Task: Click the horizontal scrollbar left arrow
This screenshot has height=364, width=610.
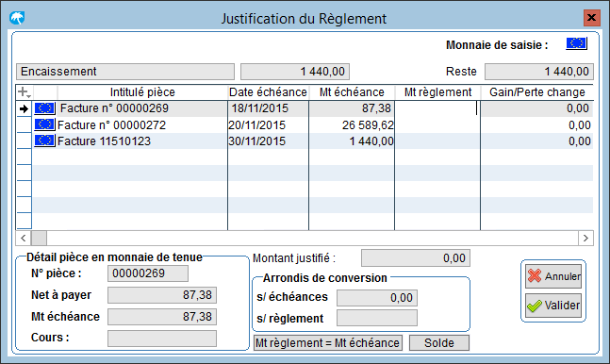Action: (24, 238)
